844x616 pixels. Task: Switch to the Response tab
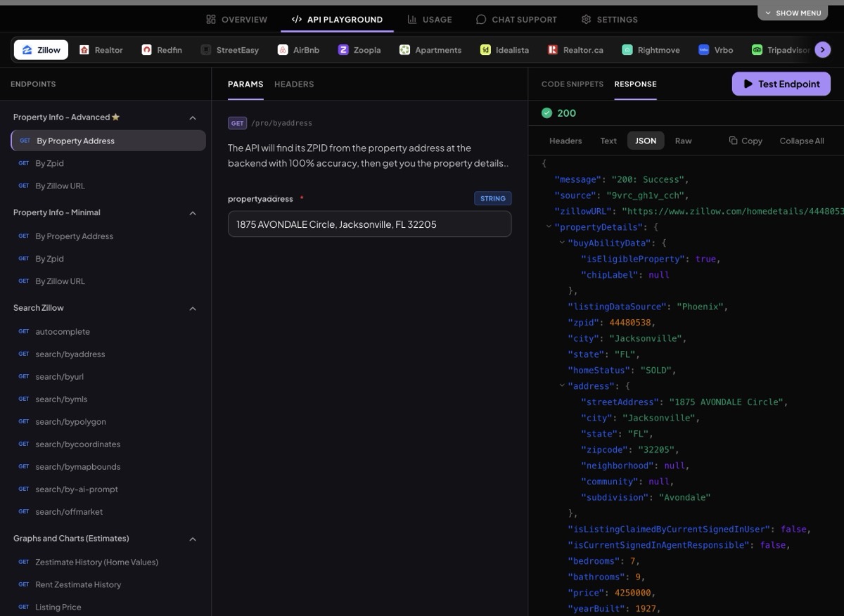635,84
